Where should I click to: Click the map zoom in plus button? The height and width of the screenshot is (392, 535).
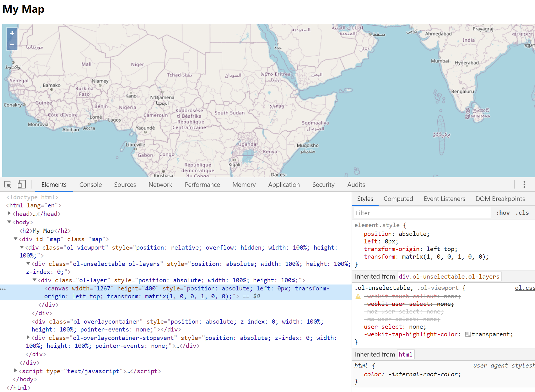click(12, 33)
